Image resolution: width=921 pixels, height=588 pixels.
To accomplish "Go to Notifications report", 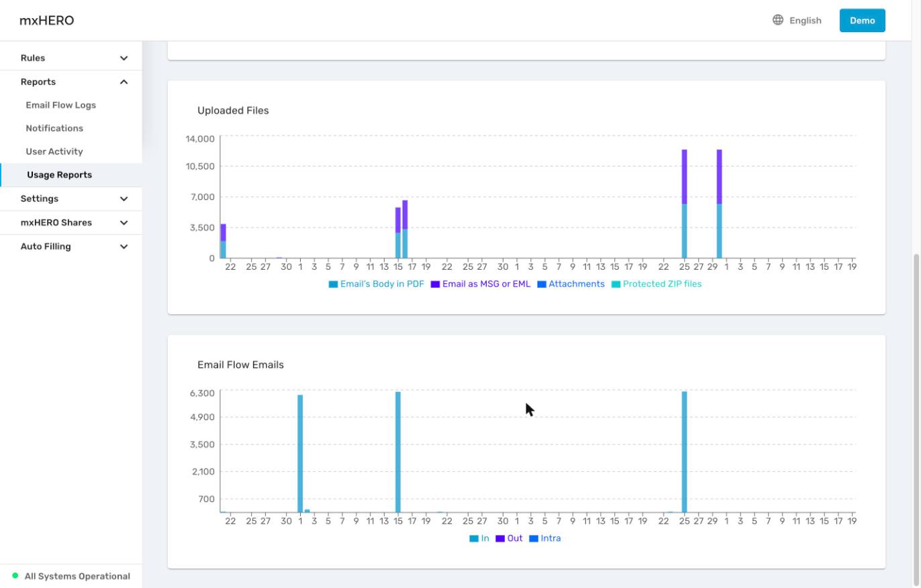I will [54, 128].
